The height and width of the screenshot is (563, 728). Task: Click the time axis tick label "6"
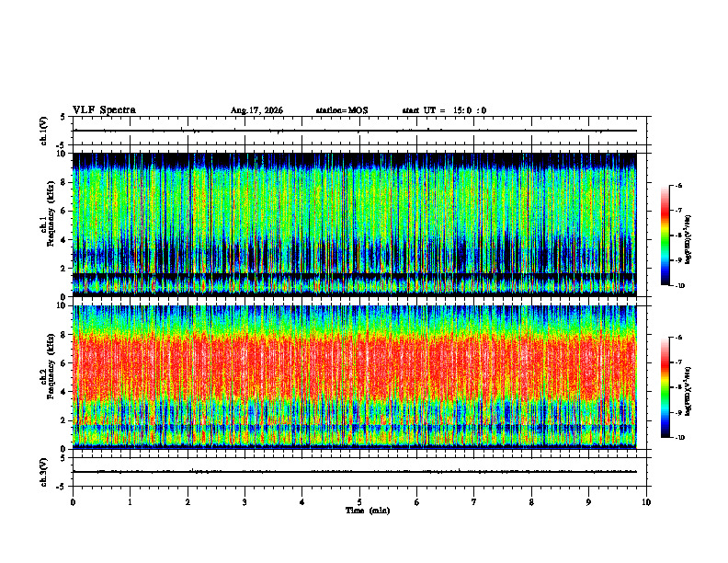[417, 502]
